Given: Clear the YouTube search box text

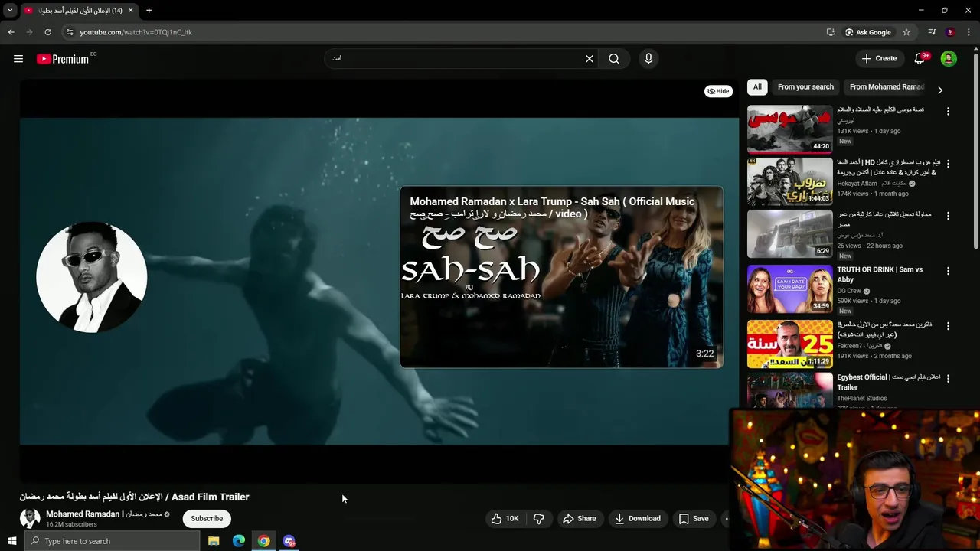Looking at the screenshot, I should click(x=590, y=59).
